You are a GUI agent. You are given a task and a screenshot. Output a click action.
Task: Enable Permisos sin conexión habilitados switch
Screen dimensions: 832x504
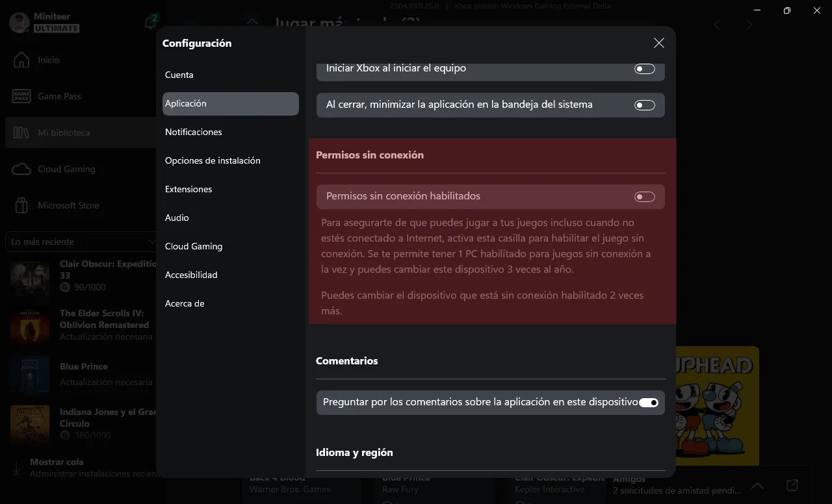645,196
